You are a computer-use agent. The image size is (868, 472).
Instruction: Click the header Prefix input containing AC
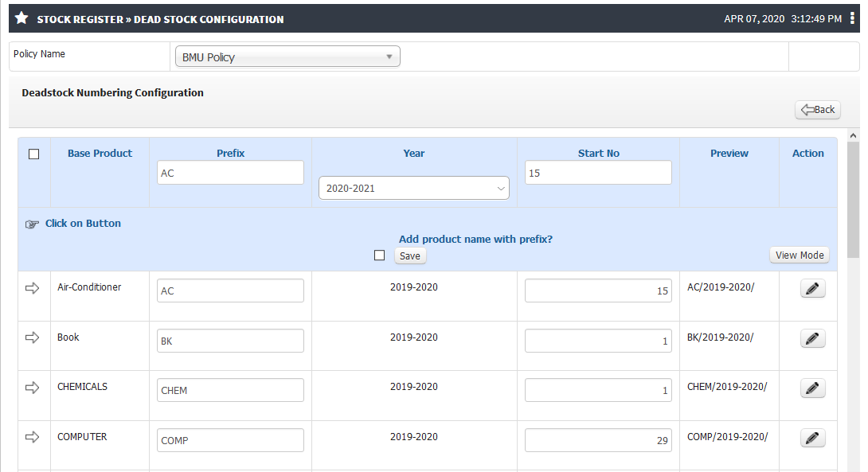pos(230,173)
